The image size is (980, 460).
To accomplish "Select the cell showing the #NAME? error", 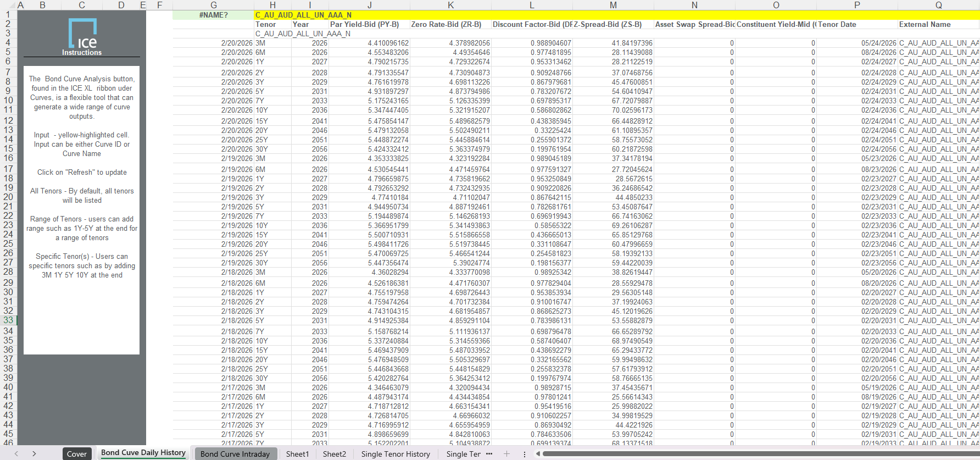I will 213,15.
